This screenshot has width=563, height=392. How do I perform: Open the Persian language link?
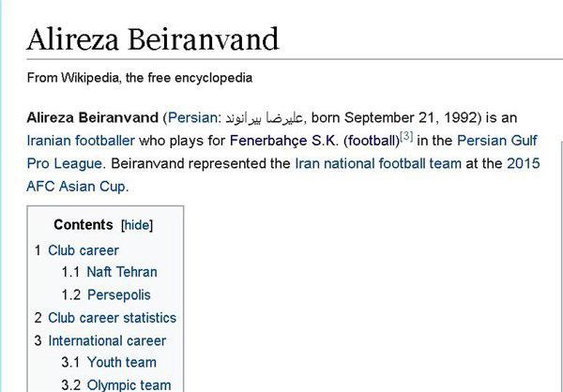coord(192,118)
